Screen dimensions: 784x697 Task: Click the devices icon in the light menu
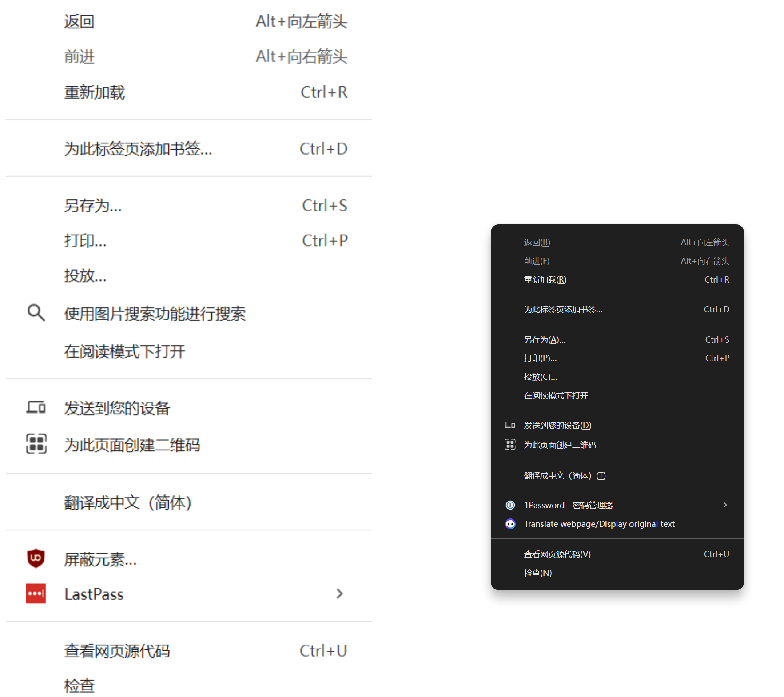(x=36, y=407)
